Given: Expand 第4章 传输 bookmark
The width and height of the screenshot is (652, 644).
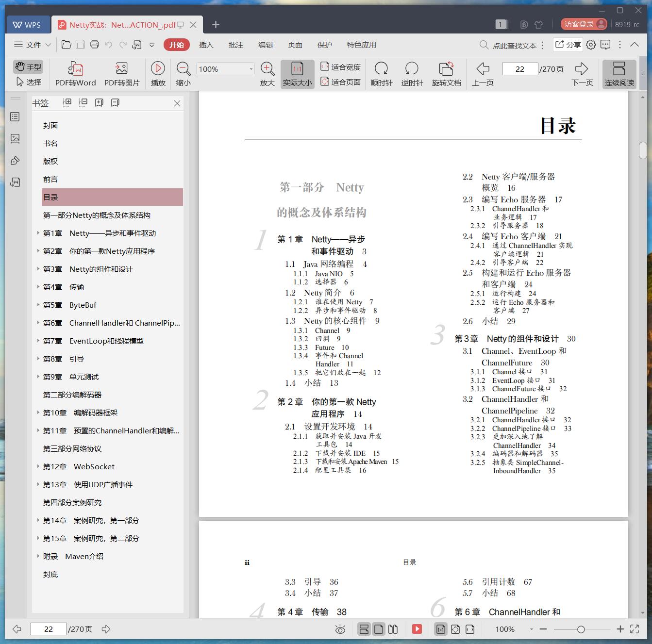Looking at the screenshot, I should 38,287.
